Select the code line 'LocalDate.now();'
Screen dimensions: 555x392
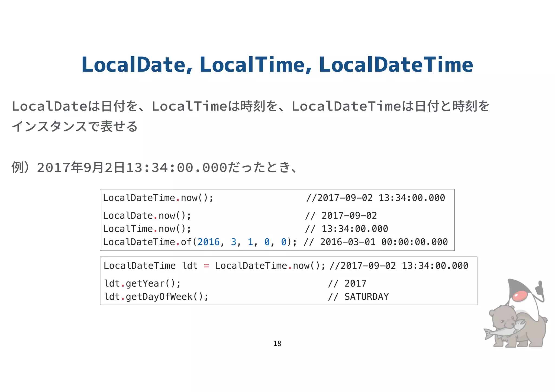pos(147,216)
